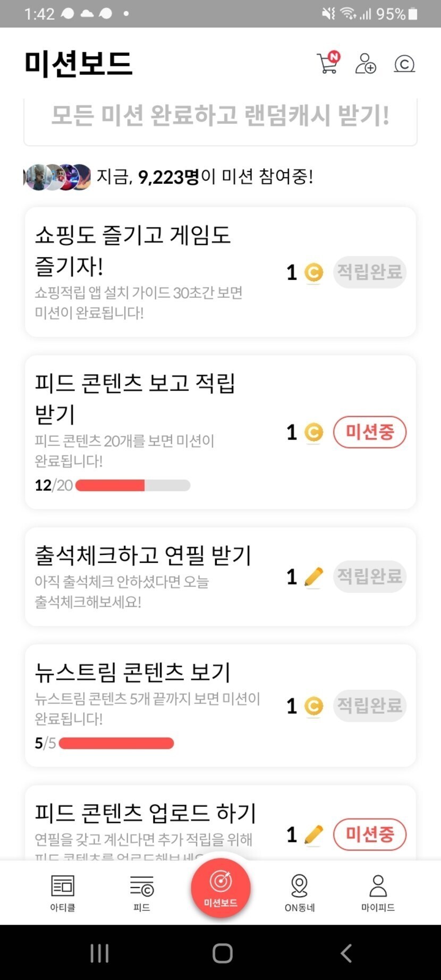The width and height of the screenshot is (441, 980).
Task: Click the 12/20 feed progress bar
Action: [133, 485]
